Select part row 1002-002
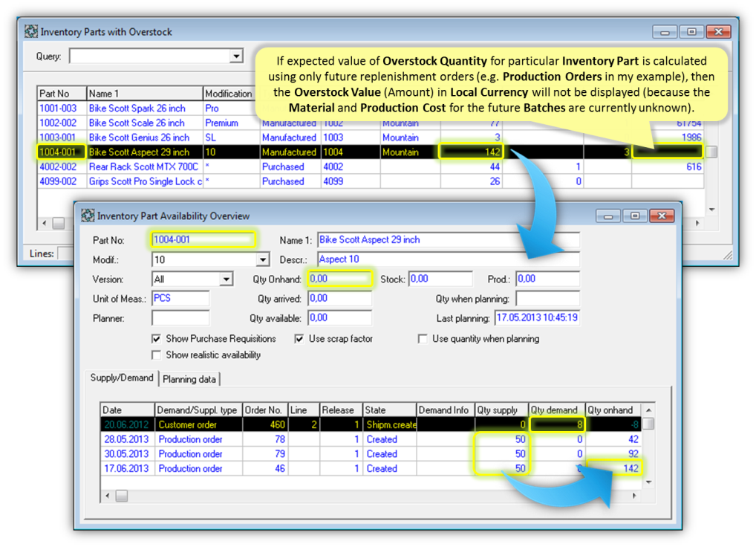 371,123
